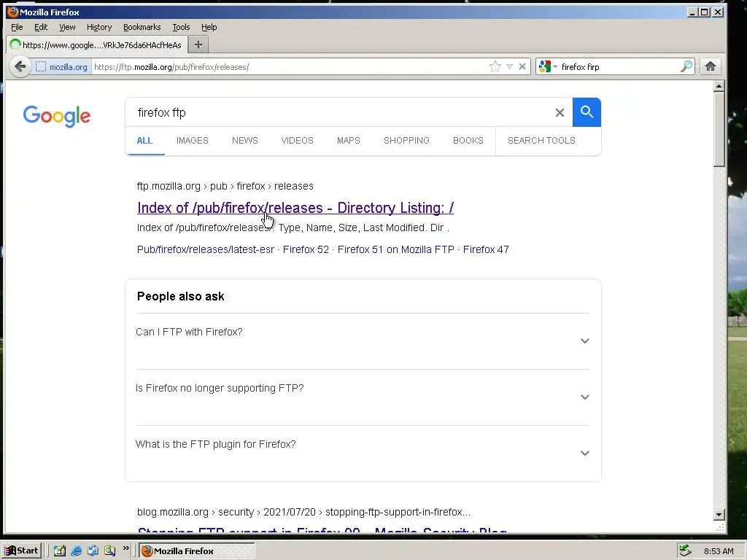Click the magnifier in Firefox search bar
This screenshot has width=747, height=560.
(x=686, y=66)
